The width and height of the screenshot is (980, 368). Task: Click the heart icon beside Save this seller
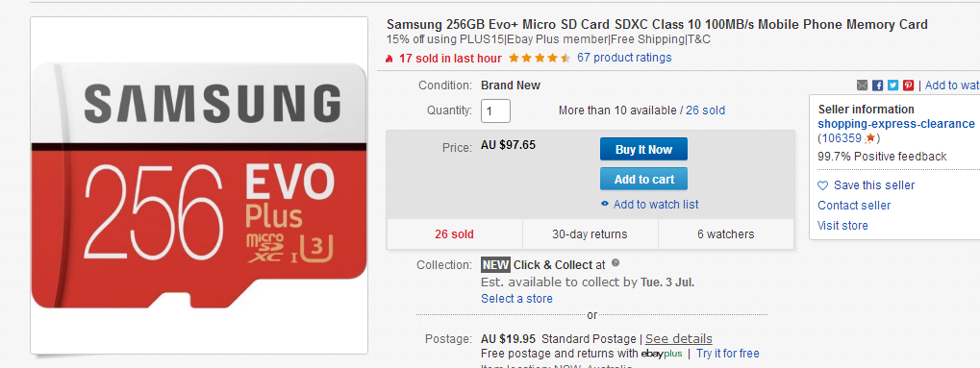point(822,185)
